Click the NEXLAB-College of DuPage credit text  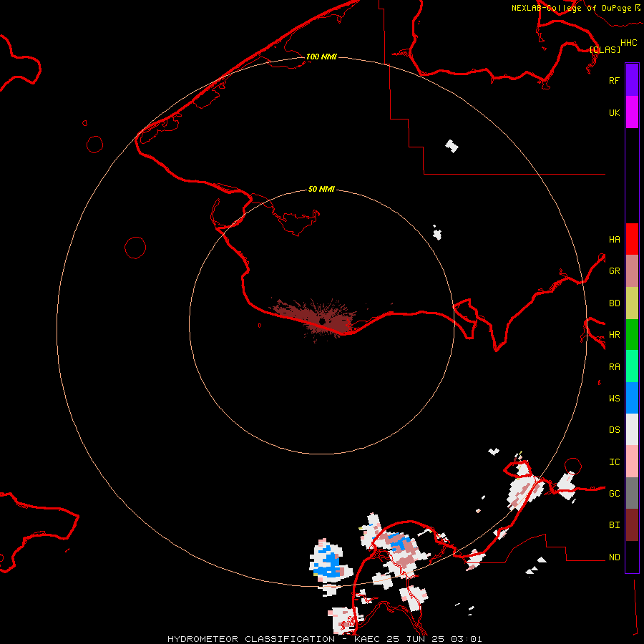575,8
